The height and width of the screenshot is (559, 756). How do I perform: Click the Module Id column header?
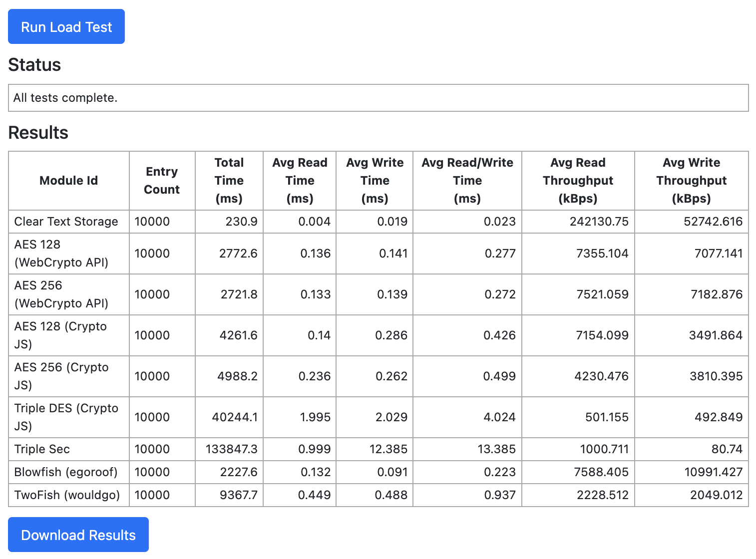click(x=69, y=181)
